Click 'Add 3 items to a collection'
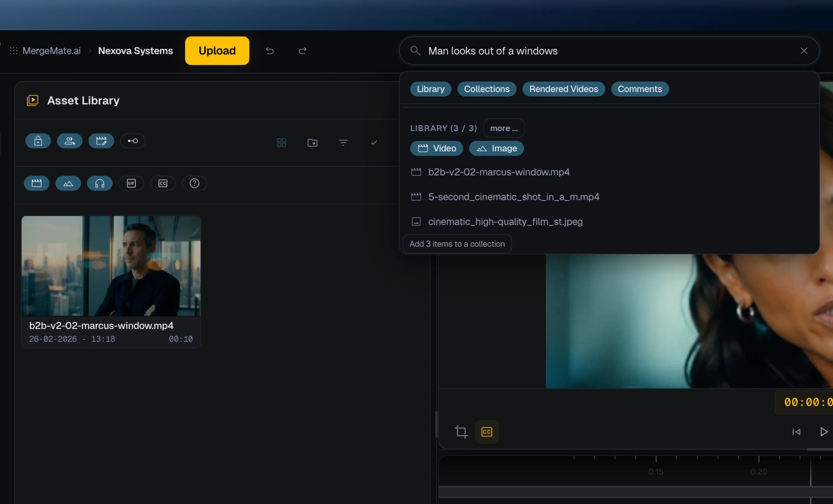Viewport: 833px width, 504px height. pyautogui.click(x=457, y=244)
